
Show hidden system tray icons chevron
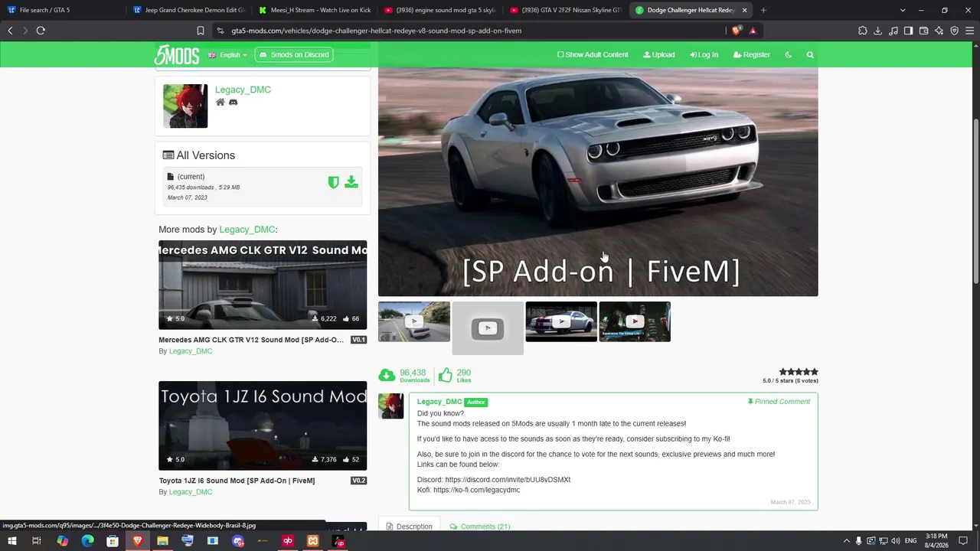point(846,541)
